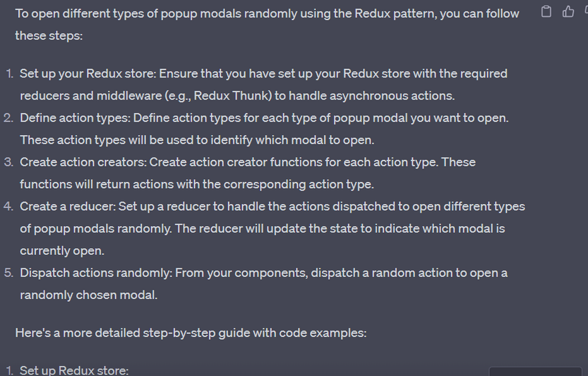Screen dimensions: 588x376
Task: Click the dark button at the bottom right
Action: (535, 371)
